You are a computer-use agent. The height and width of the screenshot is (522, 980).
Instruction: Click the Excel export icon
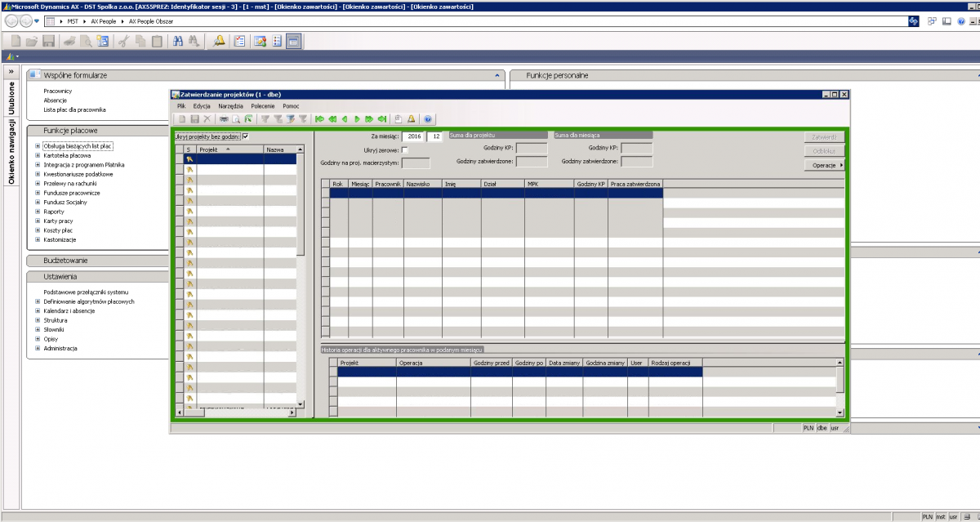(x=247, y=119)
